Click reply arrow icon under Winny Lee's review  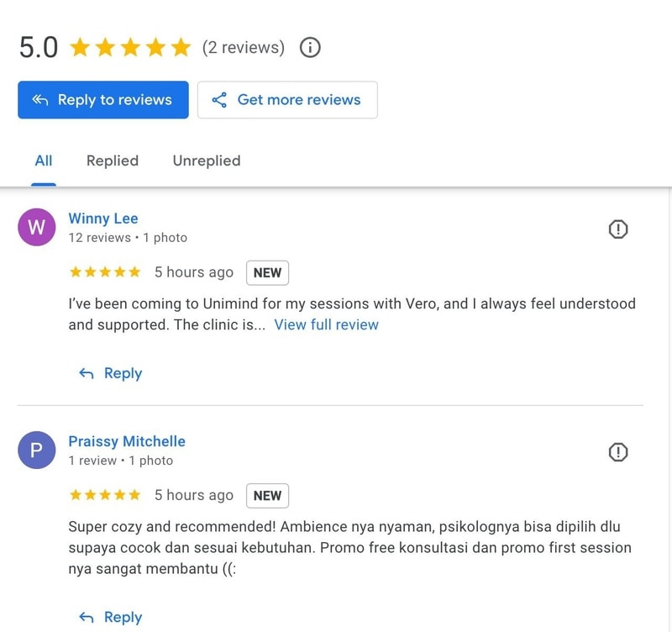(86, 373)
